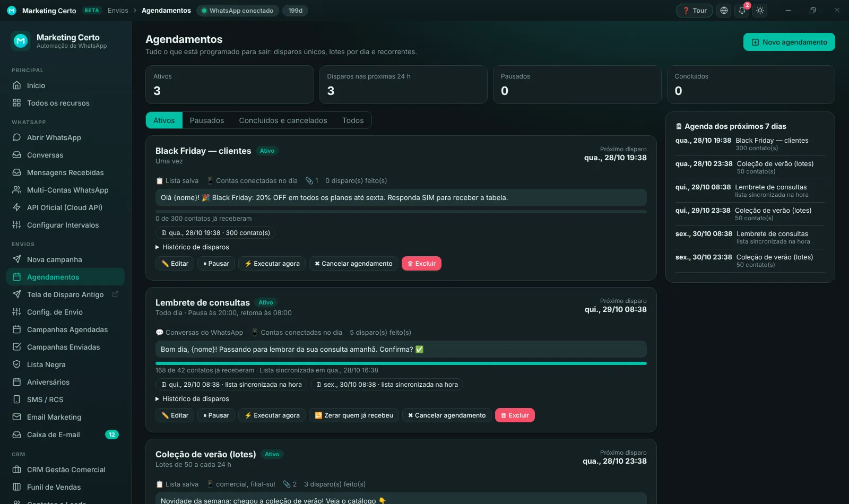Go to Envios breadcrumb in title bar
This screenshot has width=849, height=504.
pyautogui.click(x=118, y=11)
